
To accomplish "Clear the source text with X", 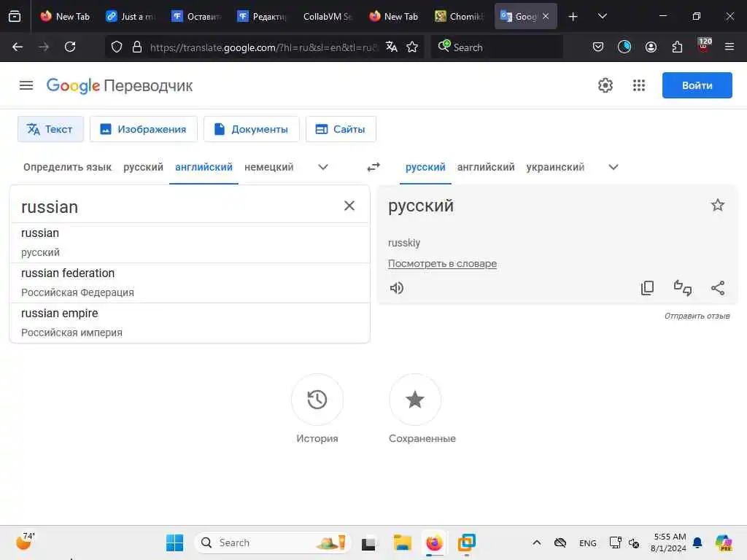I will (x=349, y=206).
